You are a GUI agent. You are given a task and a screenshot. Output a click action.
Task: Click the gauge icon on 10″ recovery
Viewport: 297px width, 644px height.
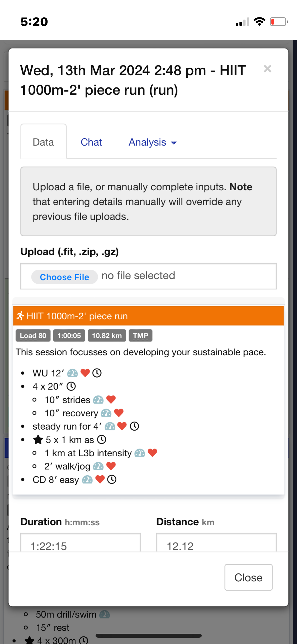pyautogui.click(x=106, y=413)
